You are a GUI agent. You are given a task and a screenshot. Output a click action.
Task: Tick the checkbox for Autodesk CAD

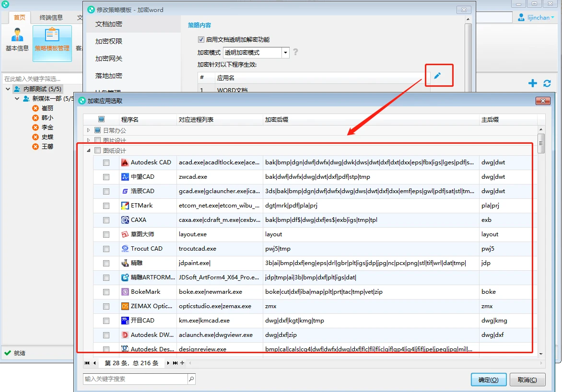point(106,162)
